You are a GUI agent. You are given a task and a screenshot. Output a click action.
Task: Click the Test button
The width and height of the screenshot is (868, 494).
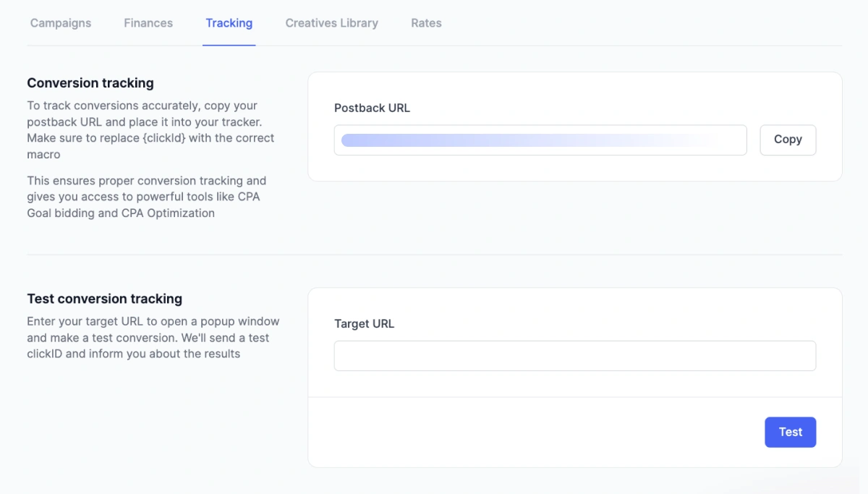790,432
